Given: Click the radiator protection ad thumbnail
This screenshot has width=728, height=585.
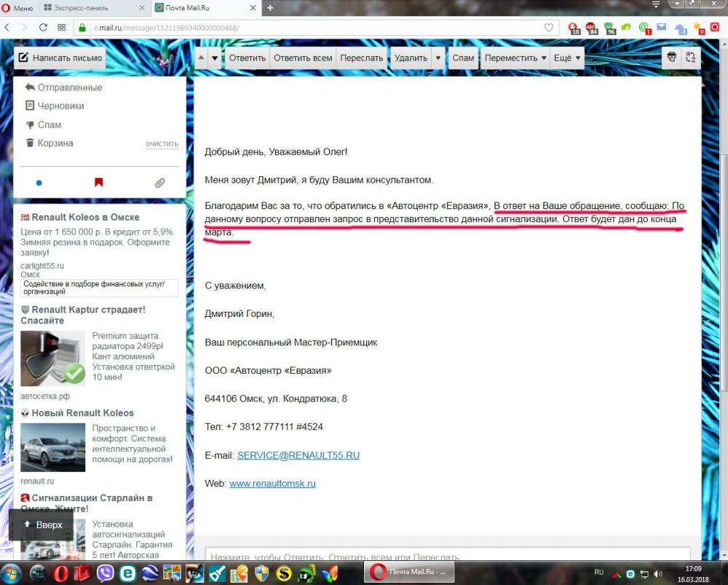Looking at the screenshot, I should point(53,358).
